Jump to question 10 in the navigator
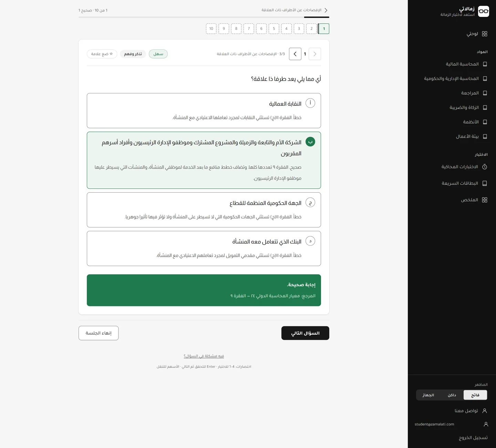The height and width of the screenshot is (448, 496). [211, 29]
